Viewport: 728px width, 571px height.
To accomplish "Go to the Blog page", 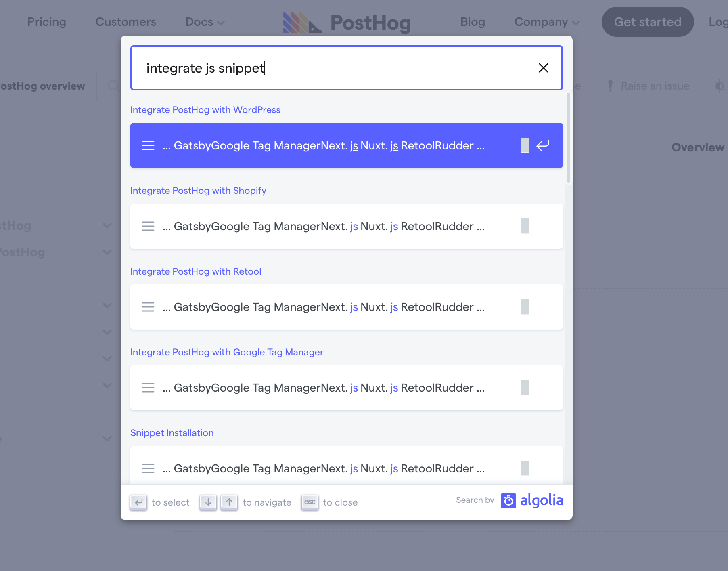I will 473,22.
